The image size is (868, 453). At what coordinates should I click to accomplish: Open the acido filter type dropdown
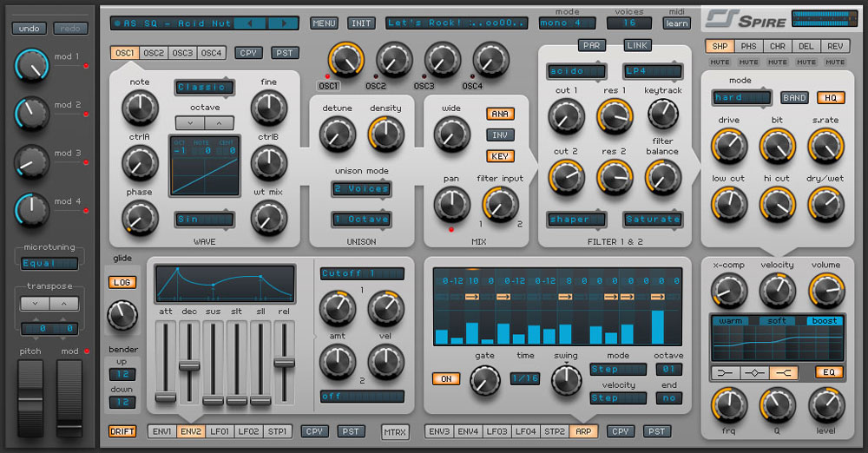(x=576, y=71)
